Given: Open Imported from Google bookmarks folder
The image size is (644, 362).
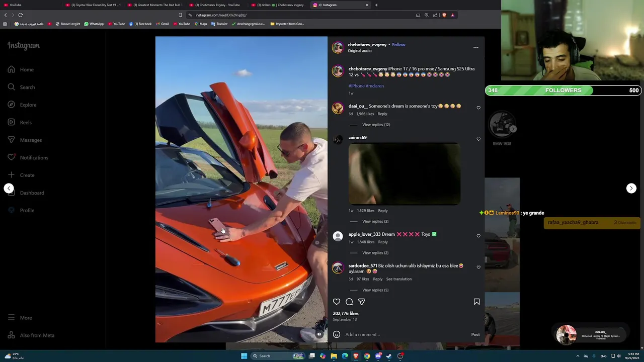Looking at the screenshot, I should [287, 24].
